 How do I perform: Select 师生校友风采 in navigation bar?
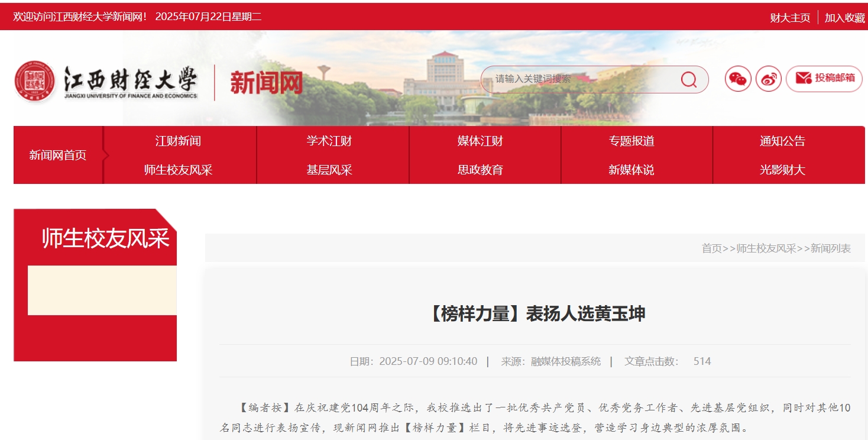point(178,170)
